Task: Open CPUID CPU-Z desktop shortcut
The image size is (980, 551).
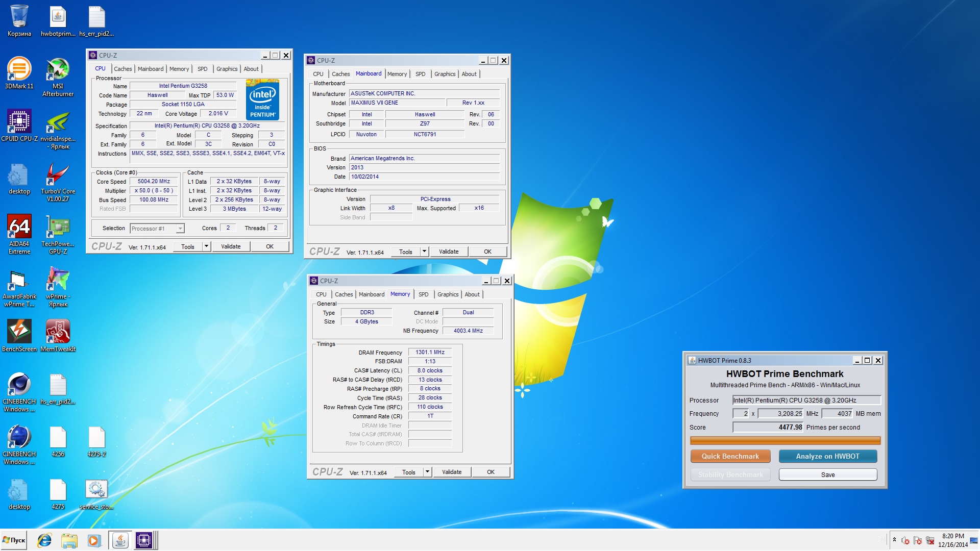Action: click(x=19, y=126)
